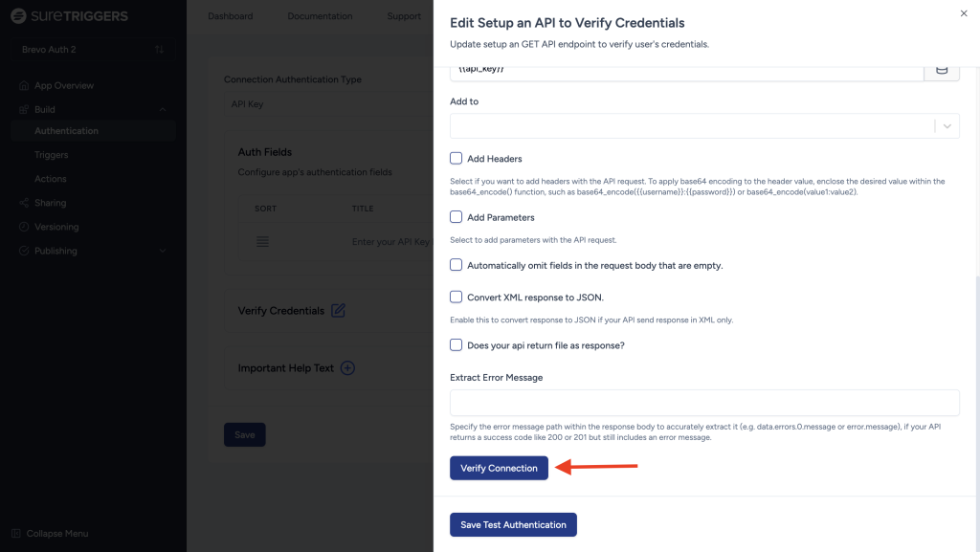The width and height of the screenshot is (980, 552).
Task: Click the plus icon next to Important Help Text
Action: pyautogui.click(x=347, y=368)
